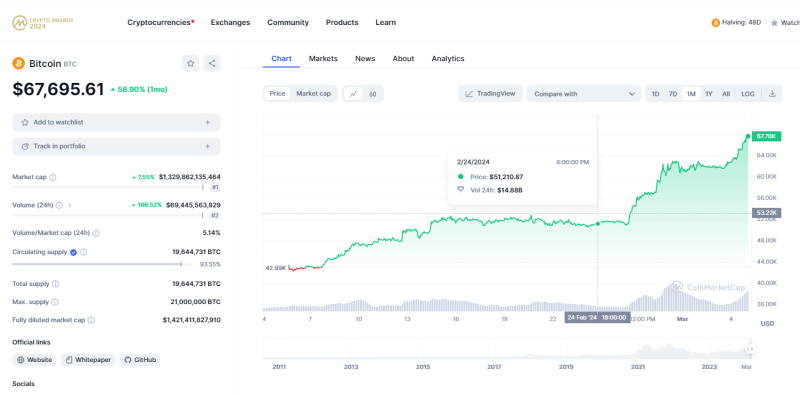Screen dimensions: 800x395
Task: Click the CoinMarketCap Crypto Awards logo
Action: (x=43, y=22)
